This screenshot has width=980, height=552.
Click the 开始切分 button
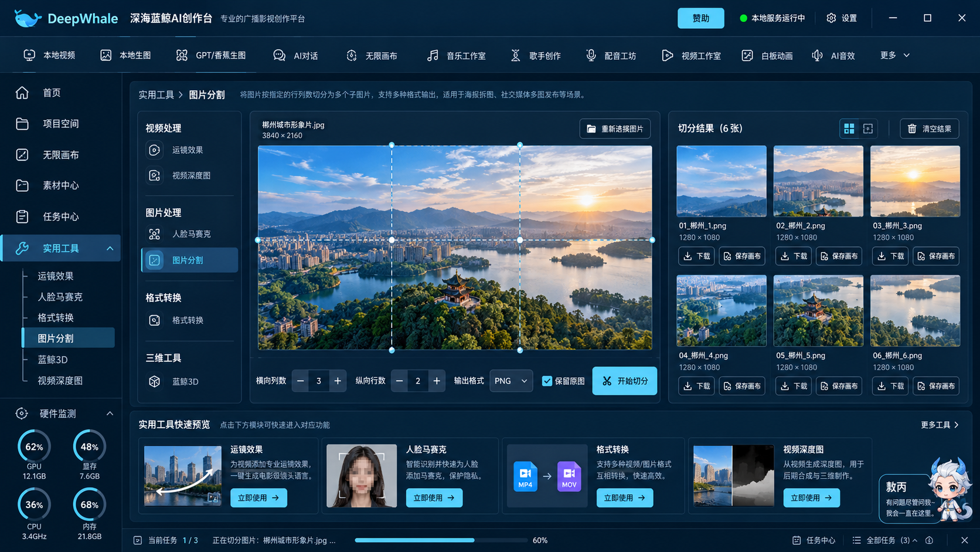pyautogui.click(x=625, y=381)
